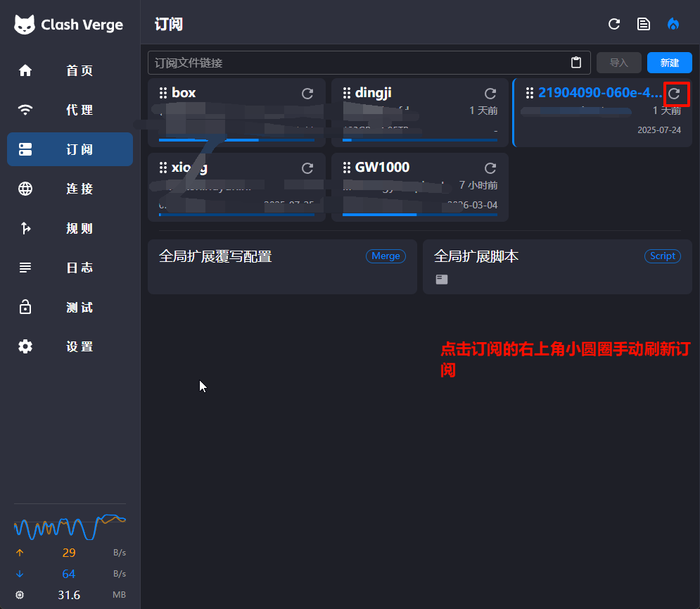The image size is (700, 609).
Task: Paste from clipboard icon in link field
Action: 576,63
